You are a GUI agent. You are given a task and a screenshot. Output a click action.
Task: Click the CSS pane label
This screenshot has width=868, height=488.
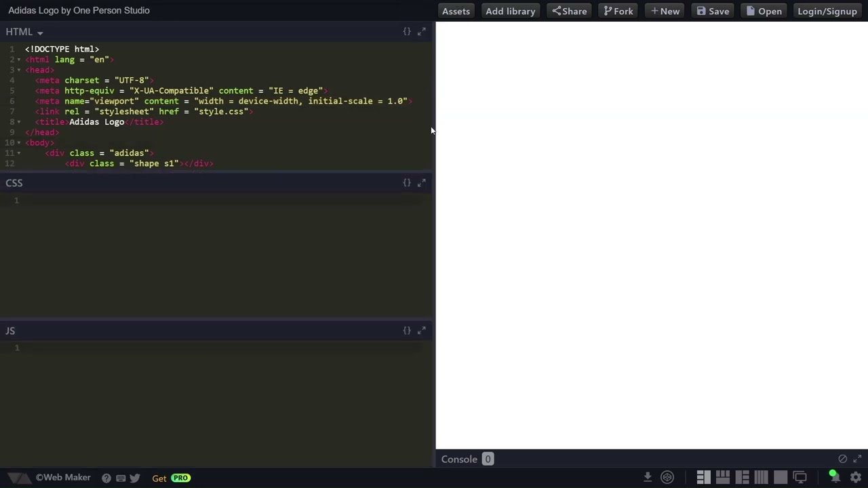[x=14, y=183]
